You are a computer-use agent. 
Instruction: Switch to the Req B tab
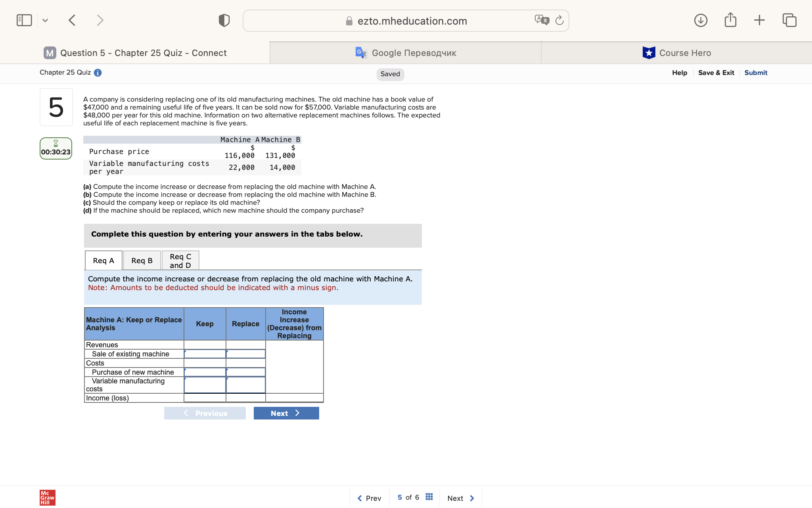pos(142,260)
